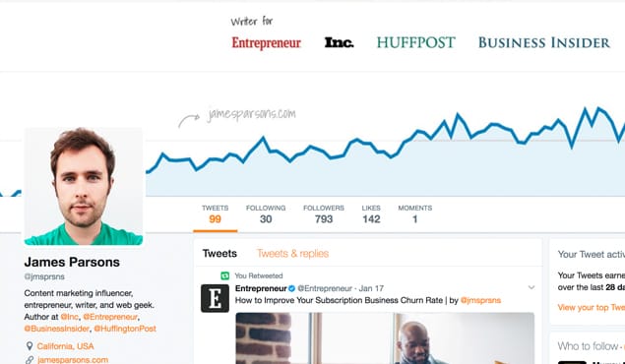Show the Moments tab
The height and width of the screenshot is (364, 625).
click(415, 214)
